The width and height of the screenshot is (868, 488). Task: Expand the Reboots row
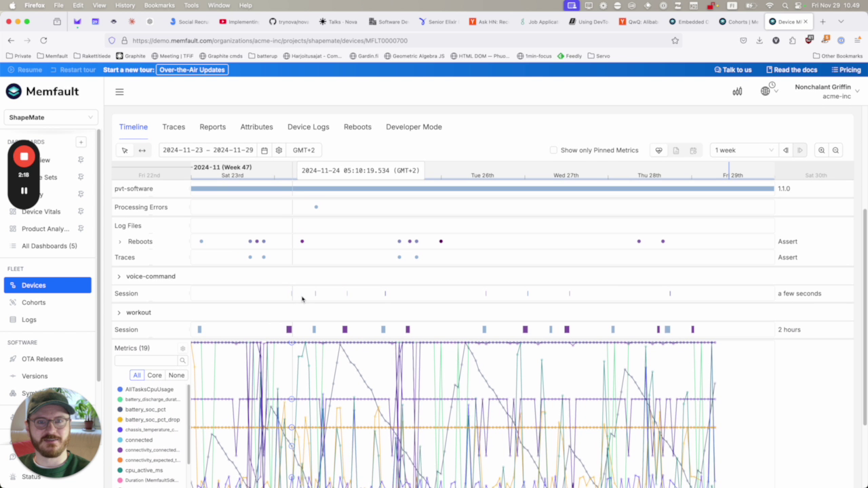[120, 242]
